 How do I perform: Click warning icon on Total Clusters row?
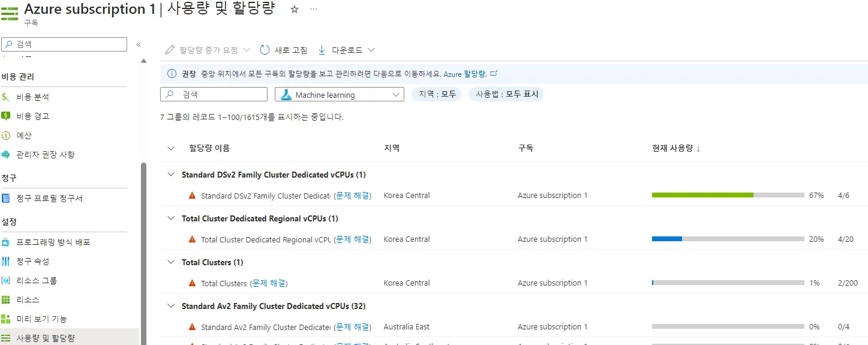pos(192,283)
